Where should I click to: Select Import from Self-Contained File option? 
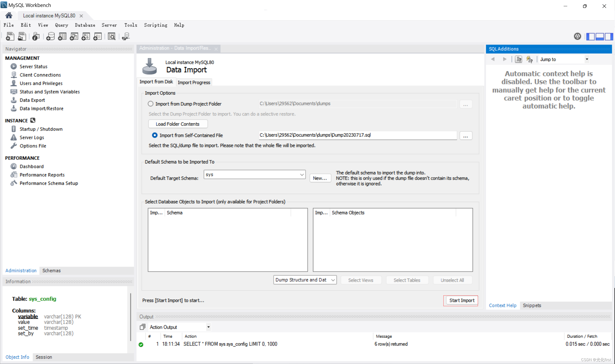155,135
